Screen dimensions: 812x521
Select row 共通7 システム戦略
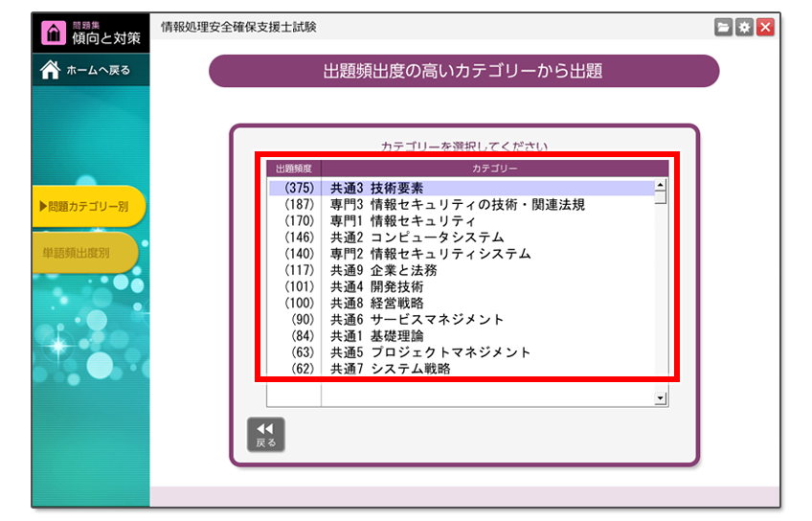(x=462, y=369)
